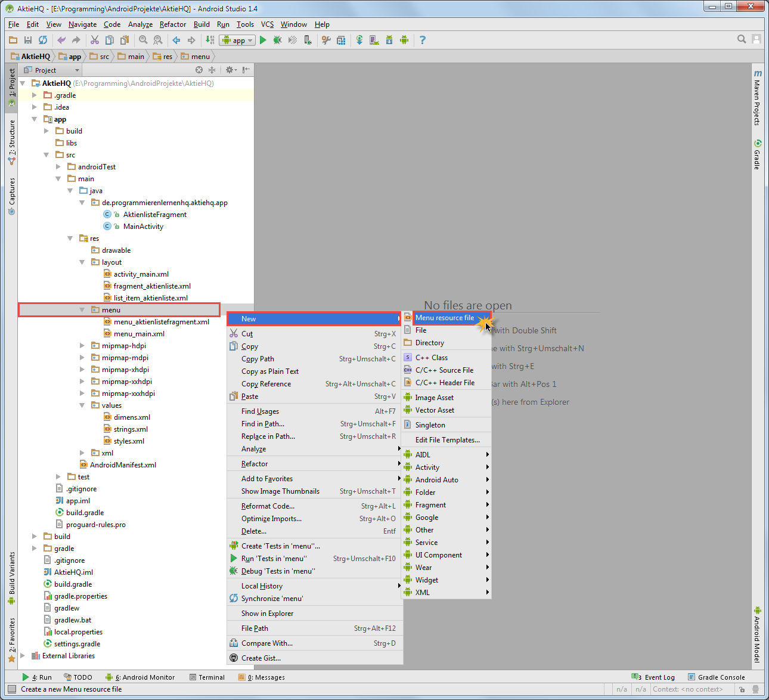Choose Show in Explorer context entry
769x700 pixels.
tap(315, 614)
